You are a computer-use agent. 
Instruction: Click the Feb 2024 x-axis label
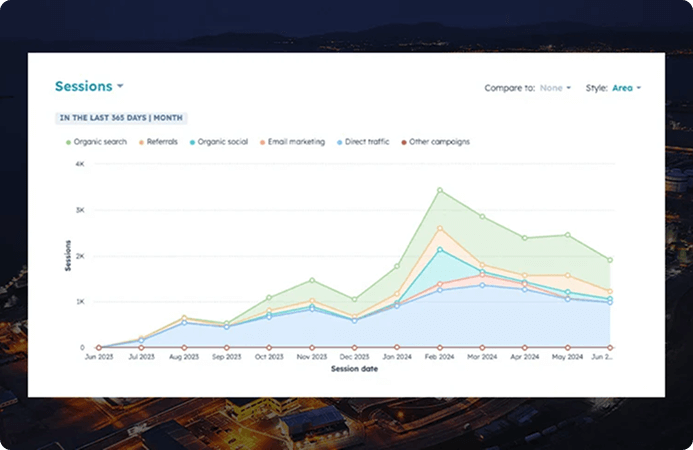[440, 357]
